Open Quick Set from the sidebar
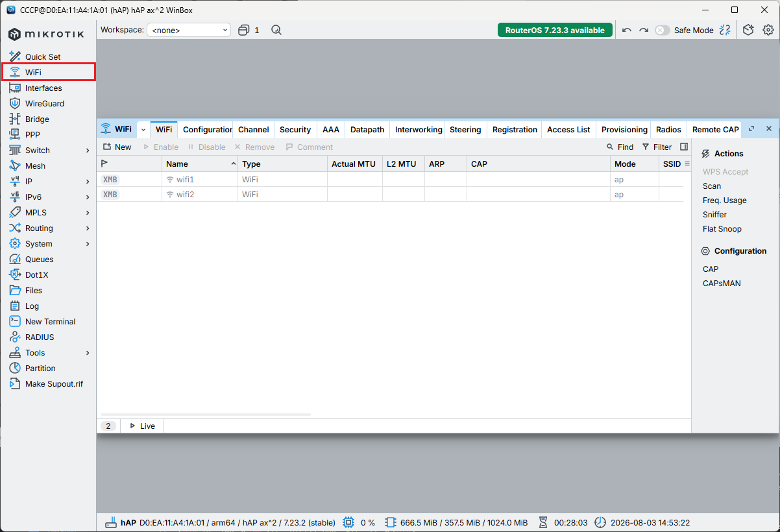 point(43,56)
